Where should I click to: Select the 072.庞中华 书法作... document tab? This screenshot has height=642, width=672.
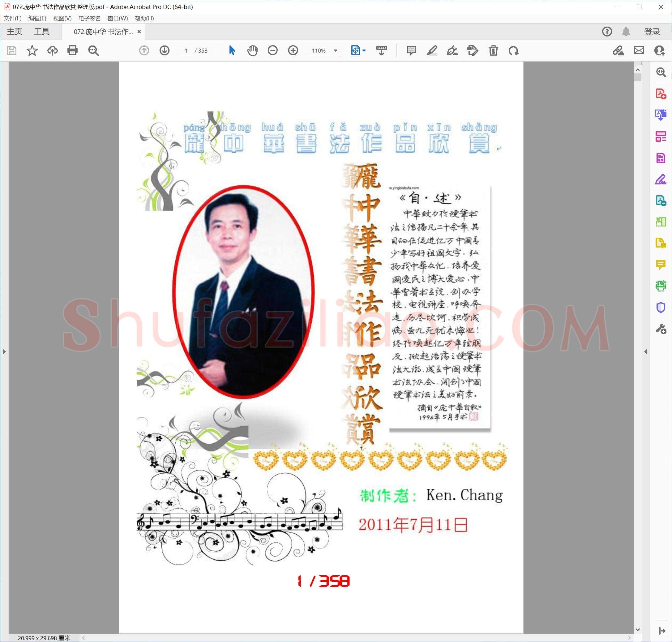point(103,32)
